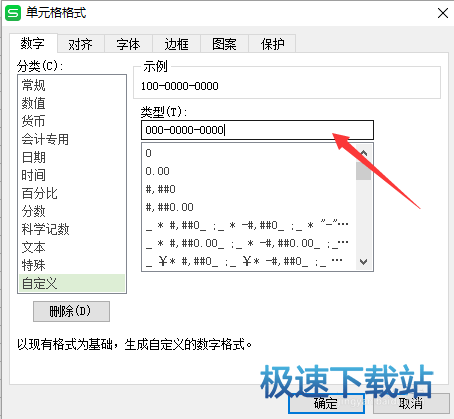
Task: Select the 文本 category
Action: click(72, 247)
